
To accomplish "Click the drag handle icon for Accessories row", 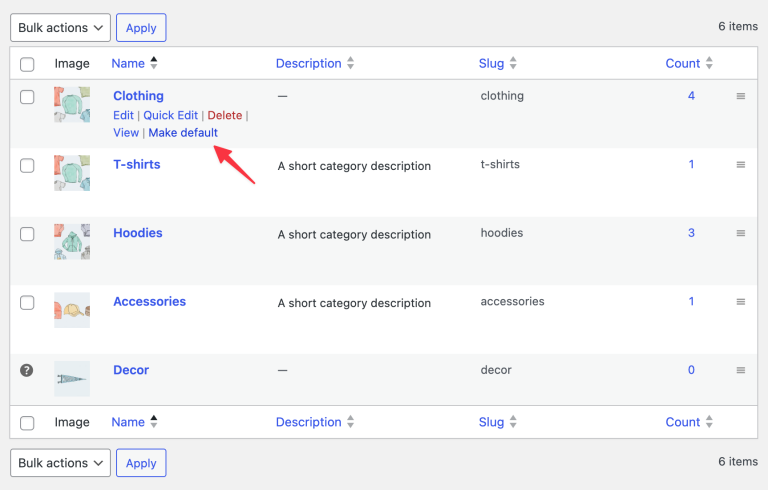I will tap(741, 302).
